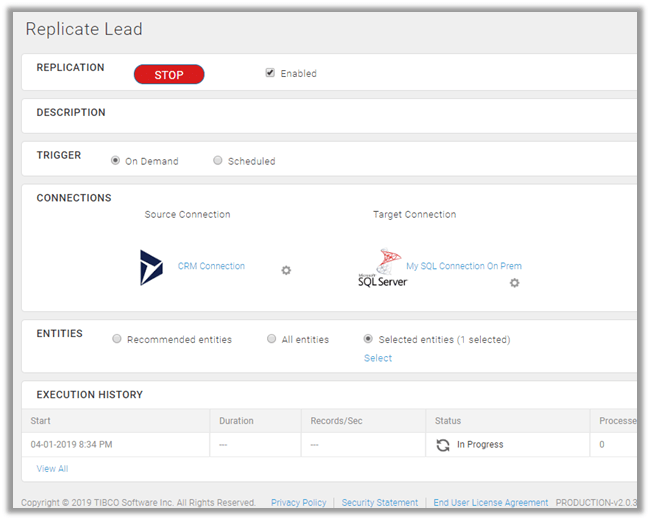650x520 pixels.
Task: Open My SQL Connection On Prem link
Action: (x=463, y=266)
